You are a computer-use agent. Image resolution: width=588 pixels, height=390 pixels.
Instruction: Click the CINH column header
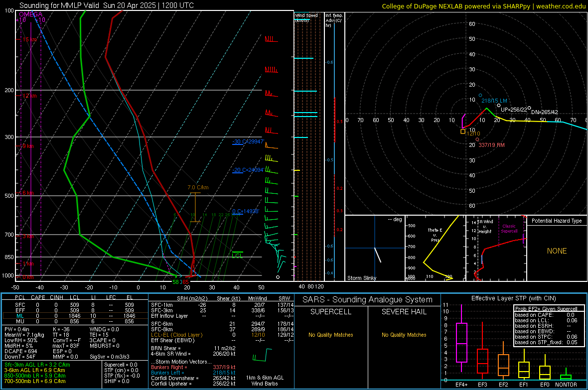[x=57, y=297]
